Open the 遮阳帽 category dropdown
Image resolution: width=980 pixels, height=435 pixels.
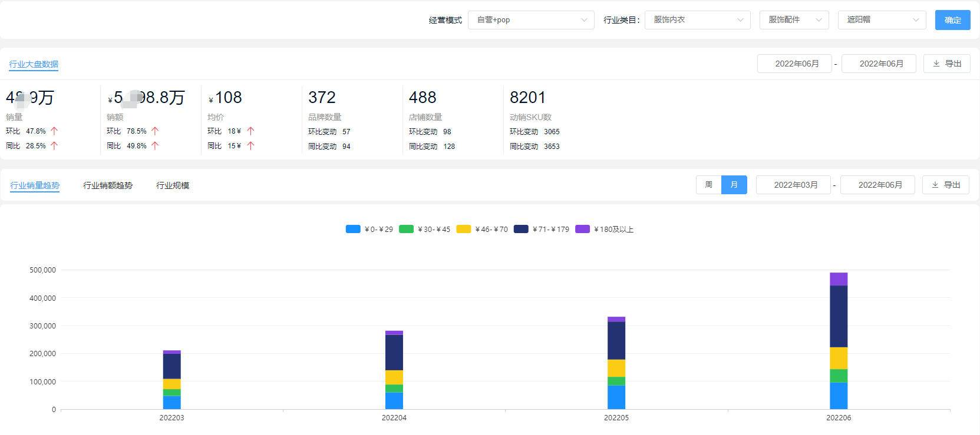[882, 20]
